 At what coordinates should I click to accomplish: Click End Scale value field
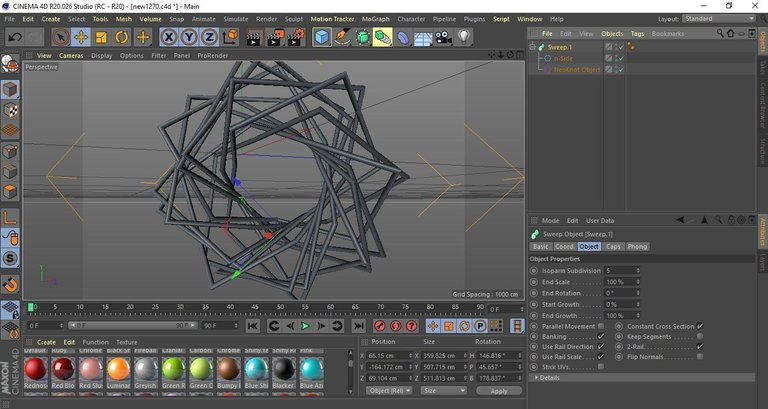[622, 282]
